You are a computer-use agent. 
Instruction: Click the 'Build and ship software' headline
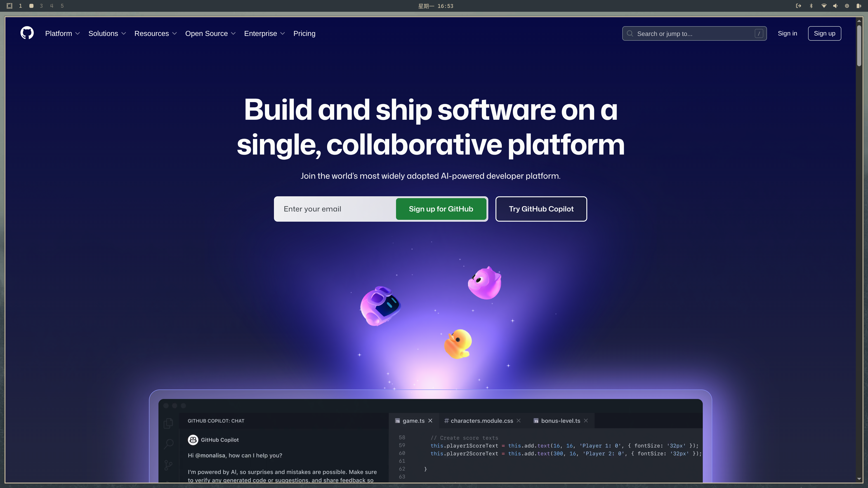coord(431,127)
